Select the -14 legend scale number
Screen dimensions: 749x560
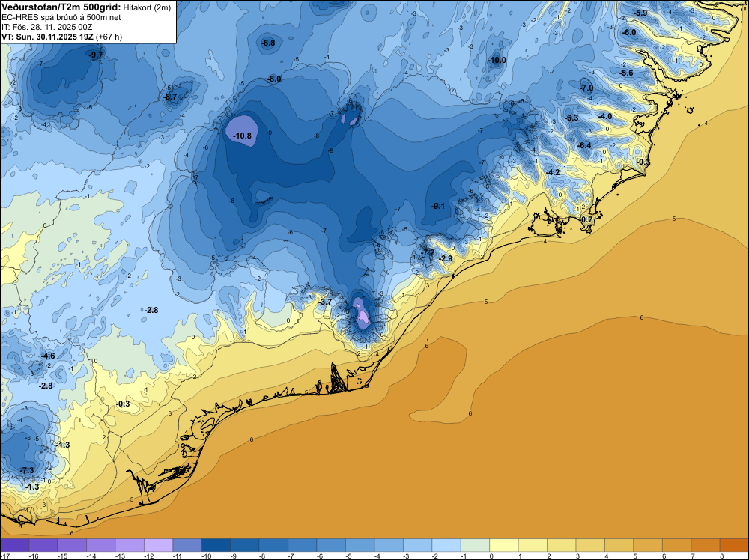point(91,556)
